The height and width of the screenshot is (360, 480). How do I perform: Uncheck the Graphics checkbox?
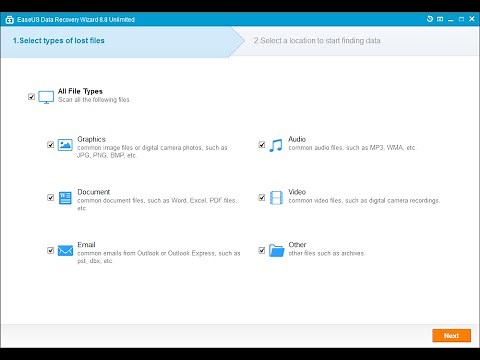click(50, 145)
